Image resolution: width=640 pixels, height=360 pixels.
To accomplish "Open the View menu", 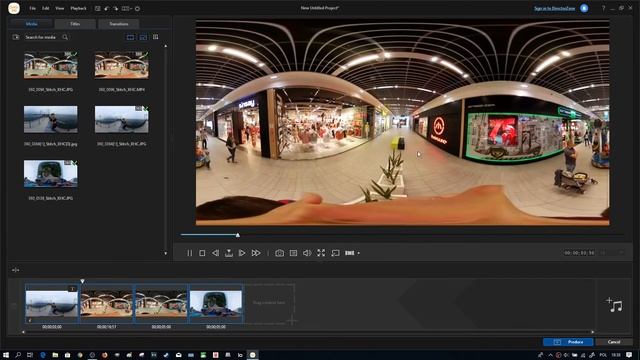I will 60,8.
